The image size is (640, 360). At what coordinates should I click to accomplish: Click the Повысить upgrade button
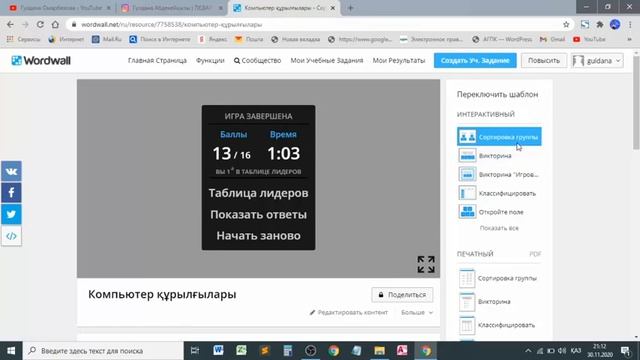[544, 60]
